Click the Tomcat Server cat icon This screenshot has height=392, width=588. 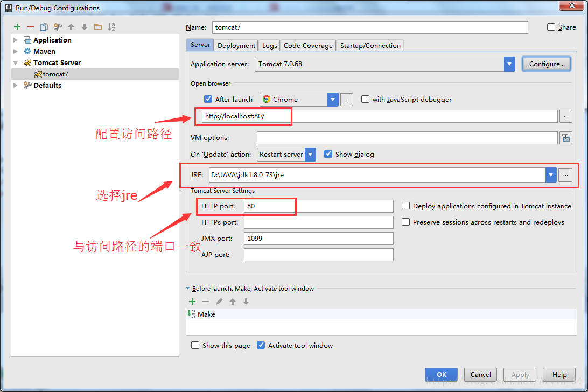click(x=27, y=62)
